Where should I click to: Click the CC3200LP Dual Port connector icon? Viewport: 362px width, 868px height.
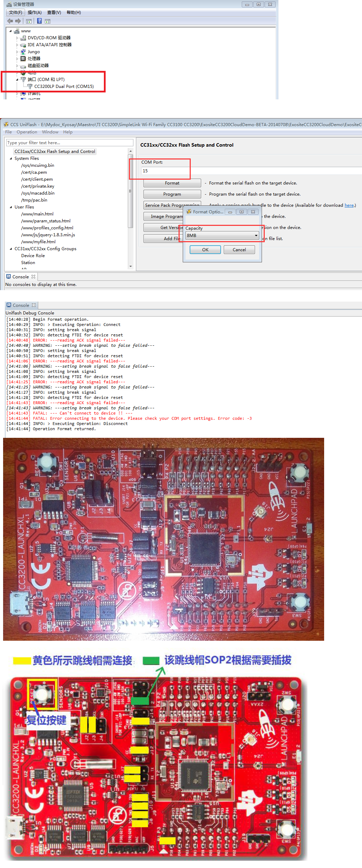[x=30, y=87]
